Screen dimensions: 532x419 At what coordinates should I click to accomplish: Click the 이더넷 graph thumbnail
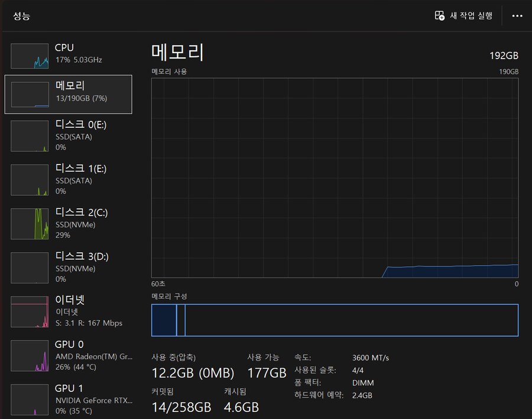click(x=30, y=312)
